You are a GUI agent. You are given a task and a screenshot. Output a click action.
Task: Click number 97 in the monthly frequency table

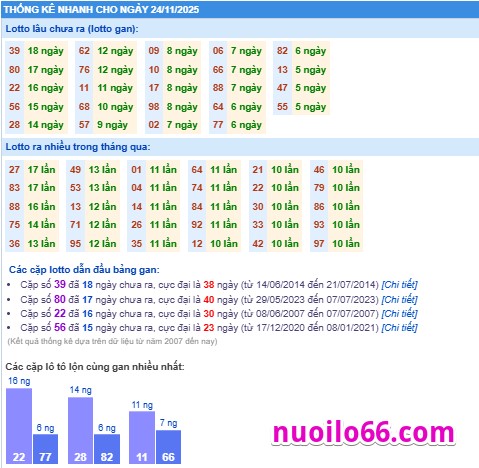[319, 244]
